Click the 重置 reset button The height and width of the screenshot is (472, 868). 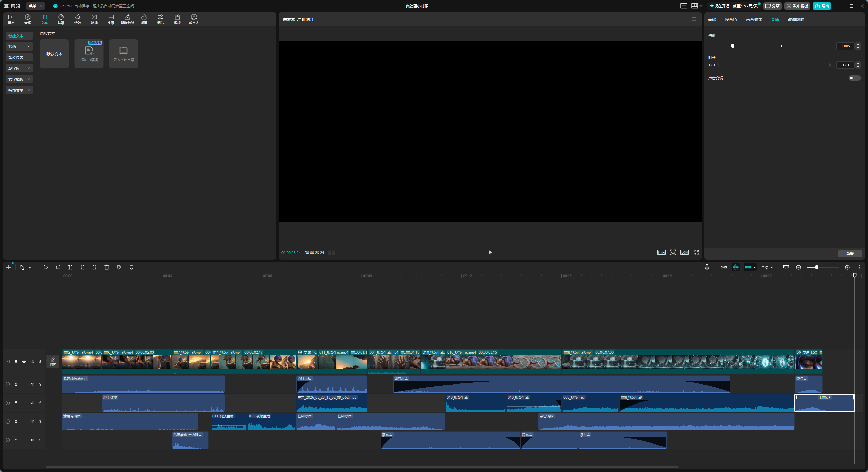click(x=850, y=254)
